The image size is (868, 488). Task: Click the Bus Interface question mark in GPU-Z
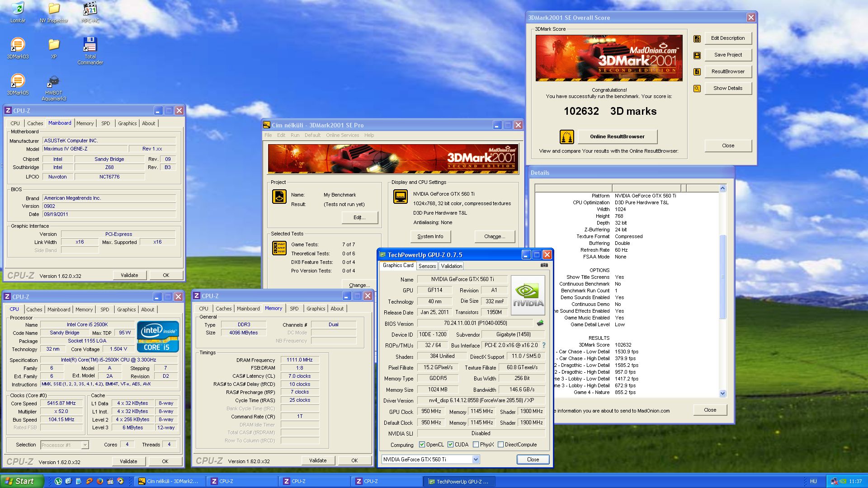coord(543,345)
